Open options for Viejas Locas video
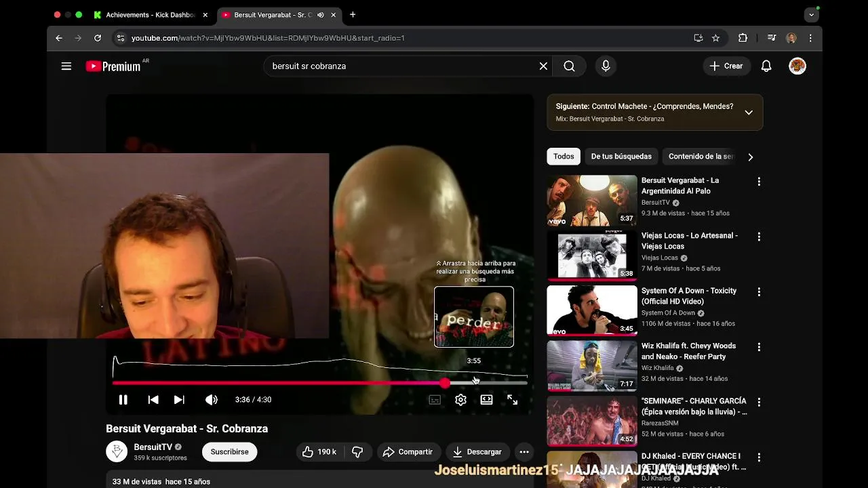Viewport: 868px width, 488px height. point(759,237)
